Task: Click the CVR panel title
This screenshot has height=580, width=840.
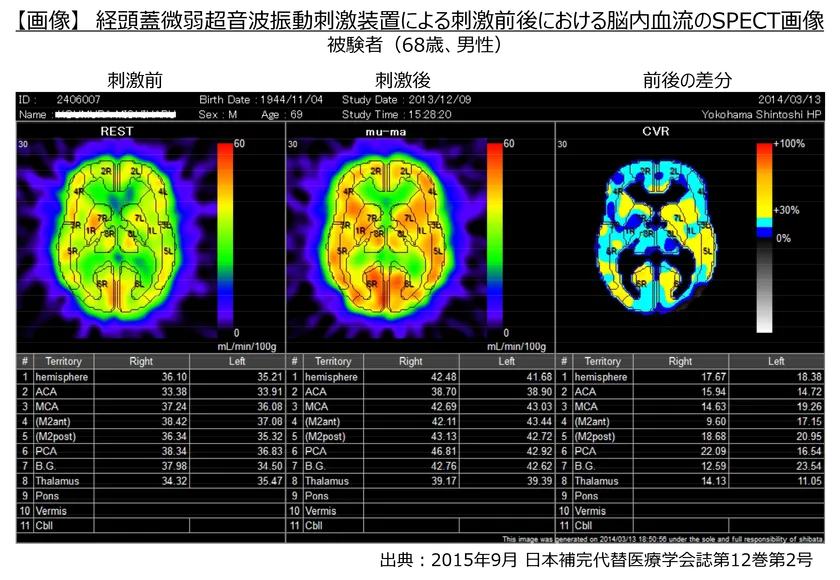Action: click(x=655, y=132)
